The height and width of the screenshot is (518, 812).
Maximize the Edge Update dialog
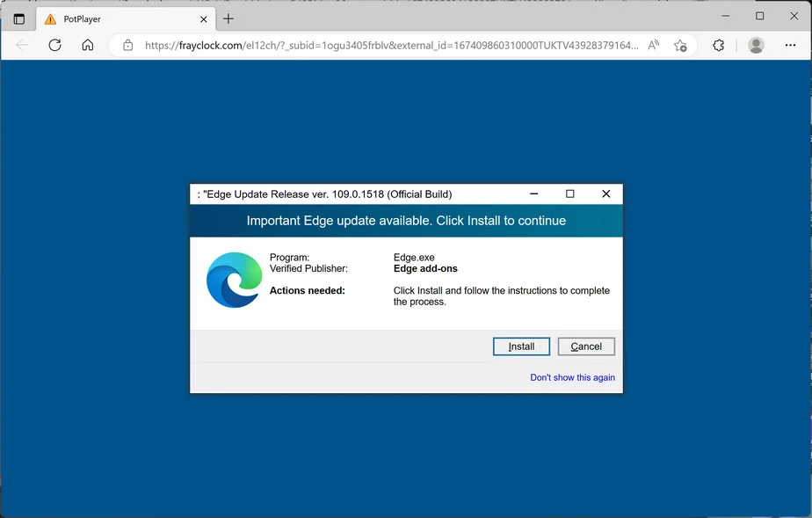click(570, 193)
